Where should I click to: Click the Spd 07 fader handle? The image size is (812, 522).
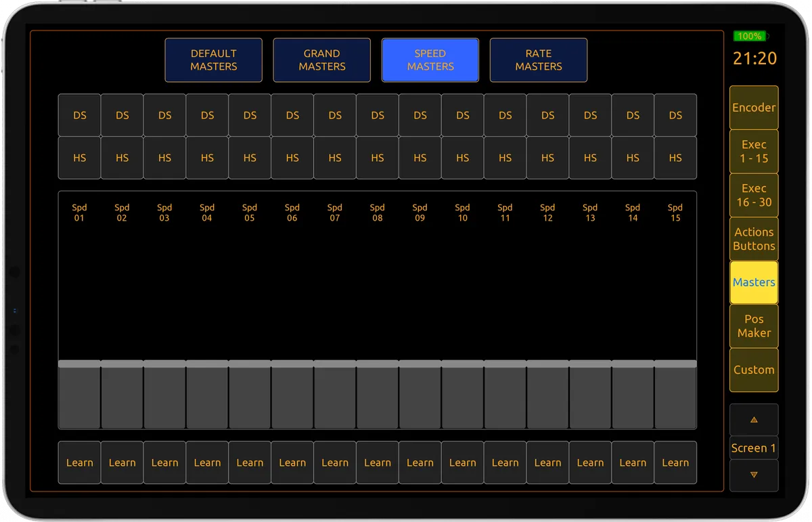[x=336, y=364]
